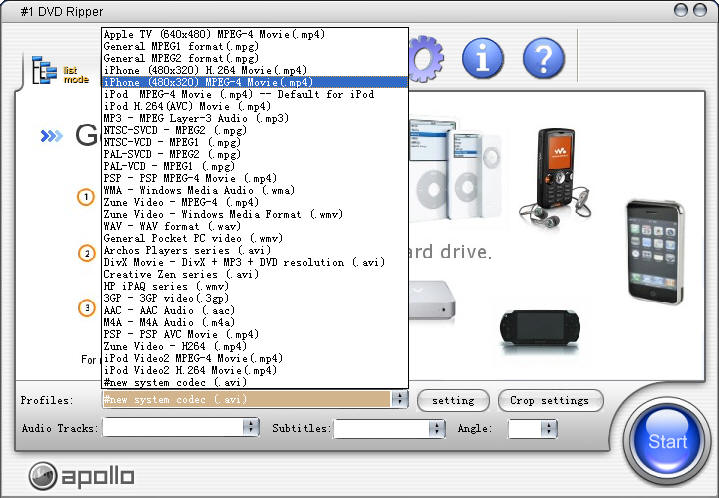The width and height of the screenshot is (719, 498).
Task: Click the PSP device image
Action: (540, 328)
